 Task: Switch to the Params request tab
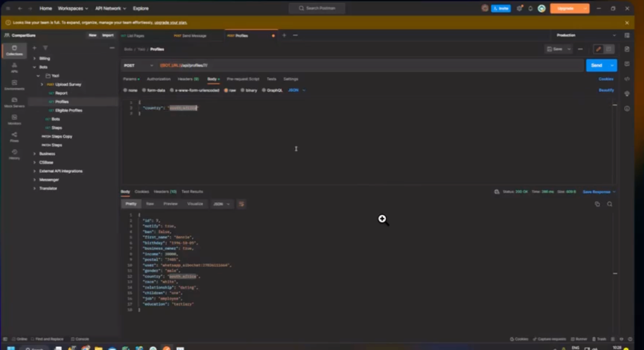click(131, 79)
